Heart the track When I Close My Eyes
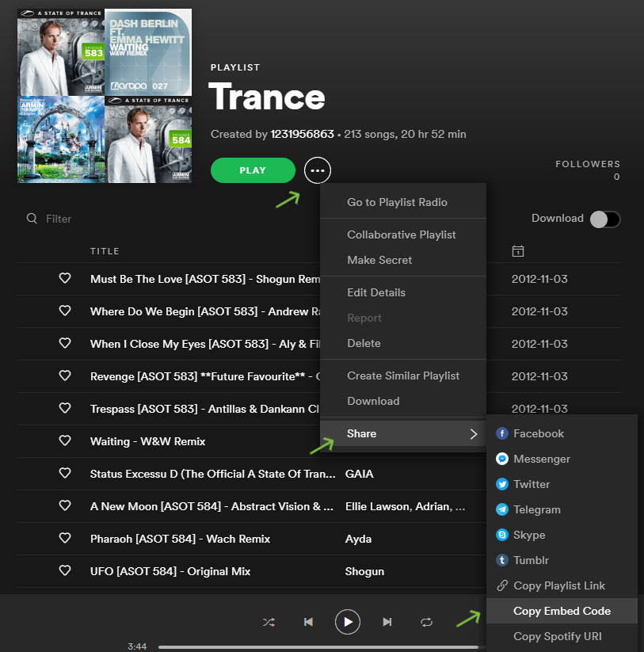 tap(65, 343)
